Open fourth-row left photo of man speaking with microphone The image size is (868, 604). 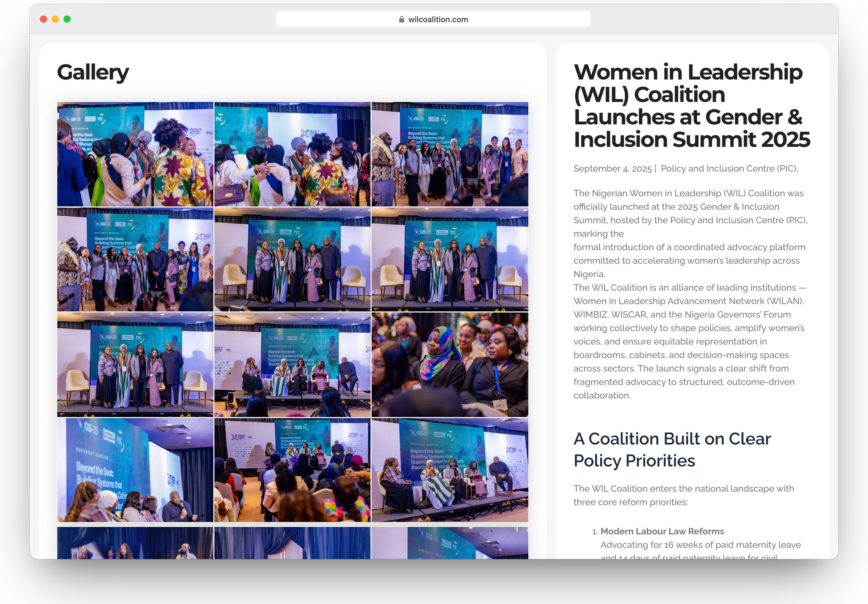click(x=135, y=470)
